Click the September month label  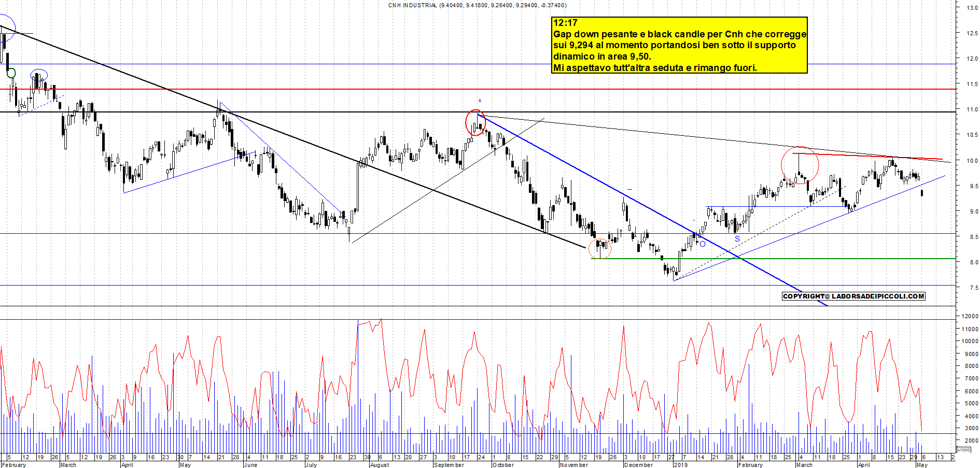[449, 465]
